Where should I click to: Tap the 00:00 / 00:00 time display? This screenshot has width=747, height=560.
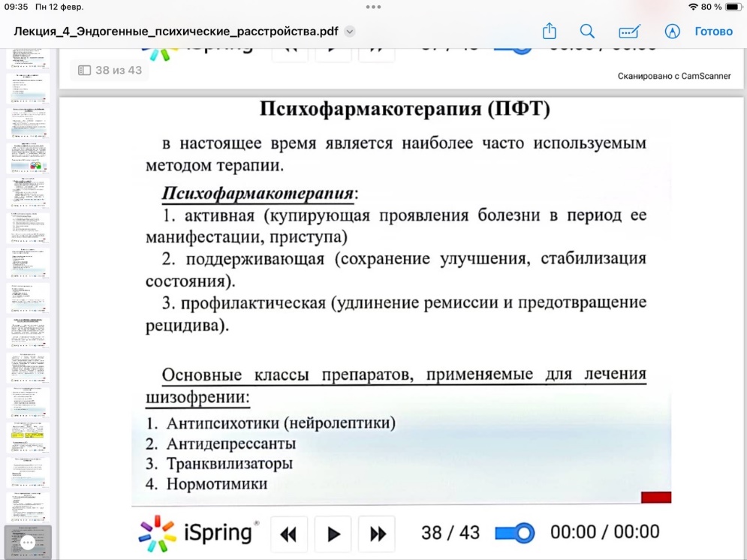604,532
